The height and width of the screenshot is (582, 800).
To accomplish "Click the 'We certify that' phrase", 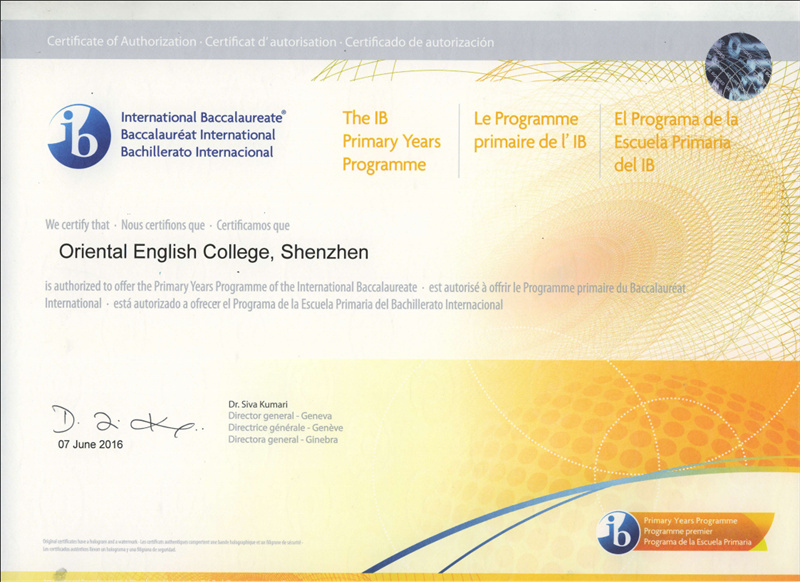I will click(78, 225).
